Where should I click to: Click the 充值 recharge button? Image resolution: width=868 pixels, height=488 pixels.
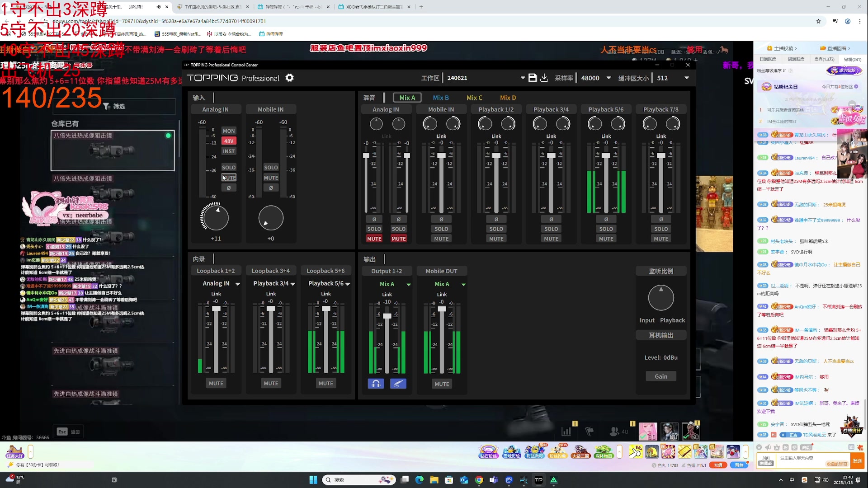(x=718, y=465)
